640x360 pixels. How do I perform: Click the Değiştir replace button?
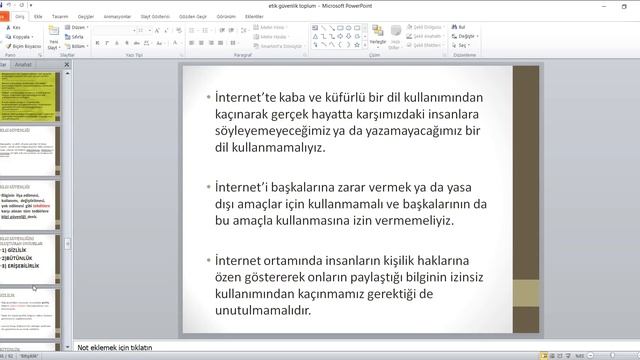(465, 36)
